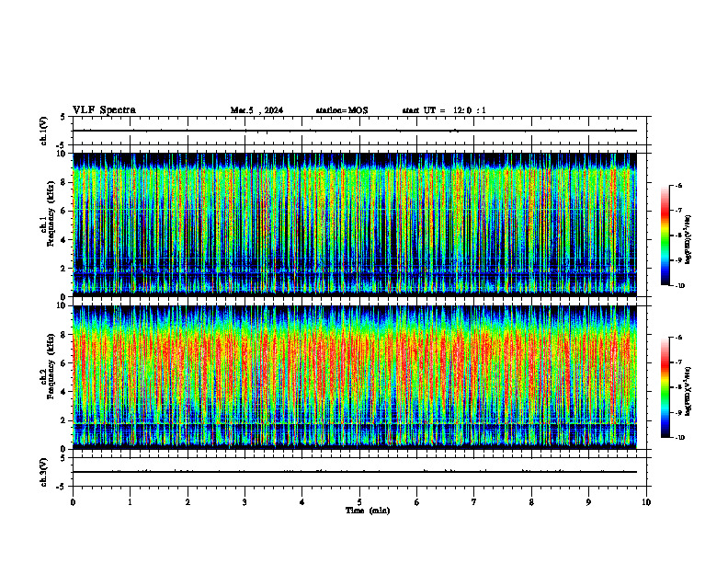
Task: Click the "-10" tick on ch.1 color scale
Action: [679, 286]
